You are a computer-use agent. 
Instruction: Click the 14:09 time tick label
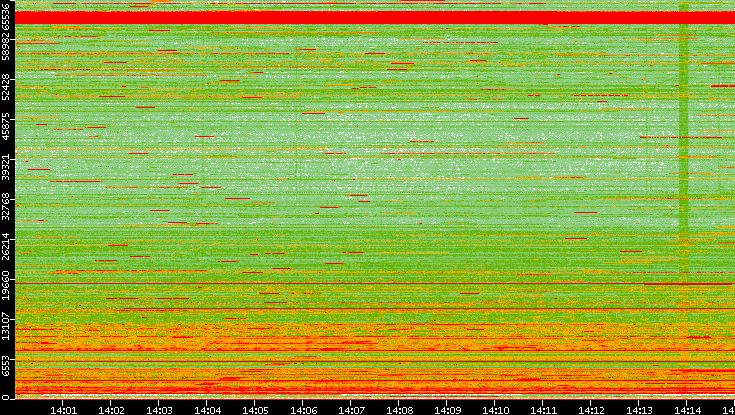pyautogui.click(x=447, y=410)
